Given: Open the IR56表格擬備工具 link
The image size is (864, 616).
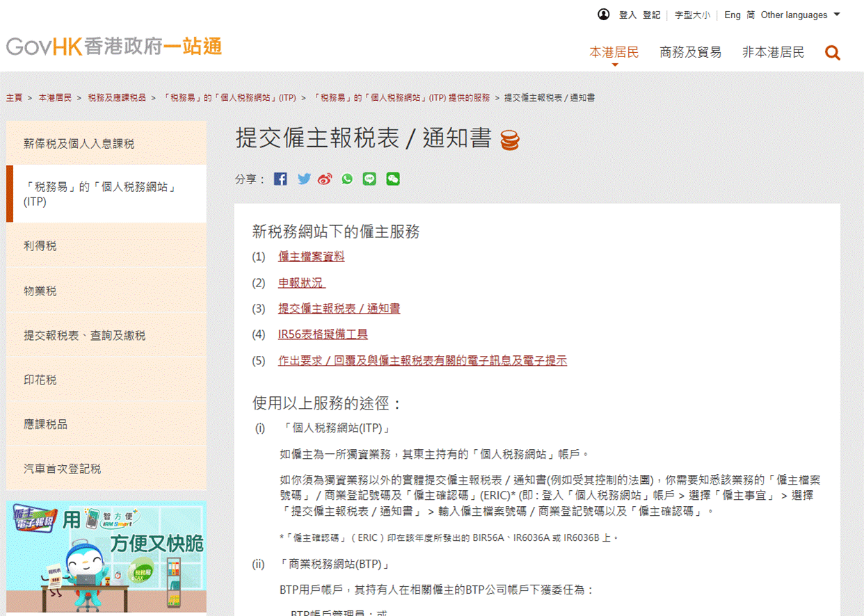Looking at the screenshot, I should click(x=323, y=334).
